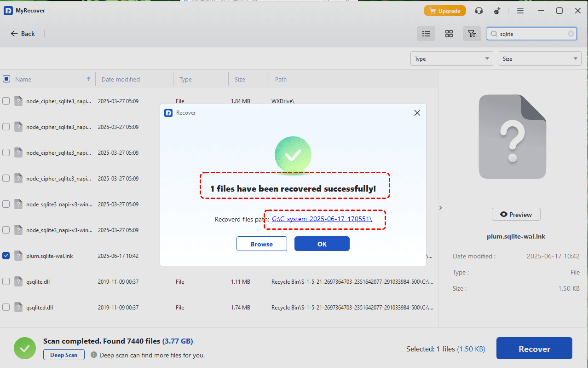Click the large Recover button
The height and width of the screenshot is (368, 588).
coord(534,348)
